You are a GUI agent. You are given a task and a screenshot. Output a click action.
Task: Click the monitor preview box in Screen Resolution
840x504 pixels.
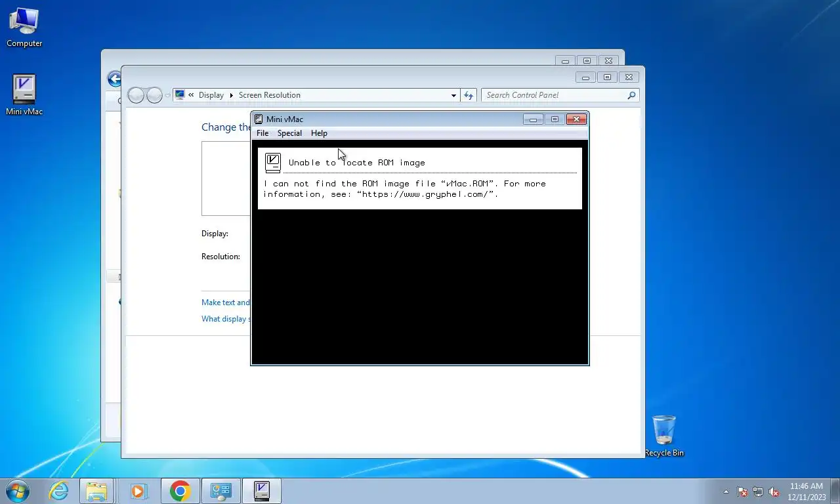226,178
